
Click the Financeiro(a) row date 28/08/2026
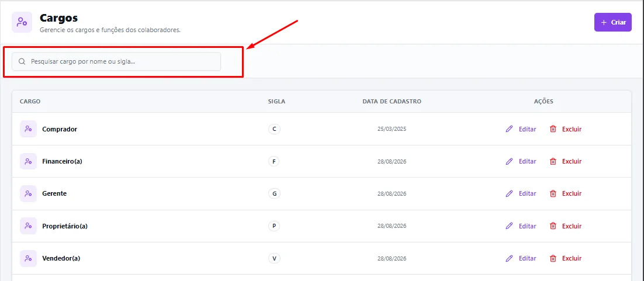point(392,161)
